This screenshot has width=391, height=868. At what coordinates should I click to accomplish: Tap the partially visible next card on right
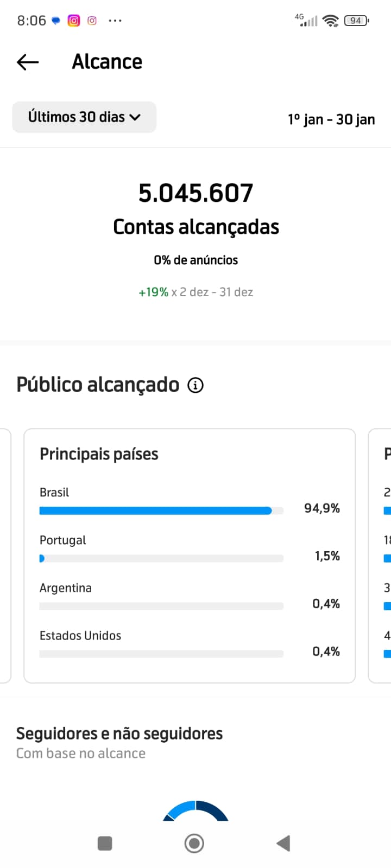click(380, 556)
